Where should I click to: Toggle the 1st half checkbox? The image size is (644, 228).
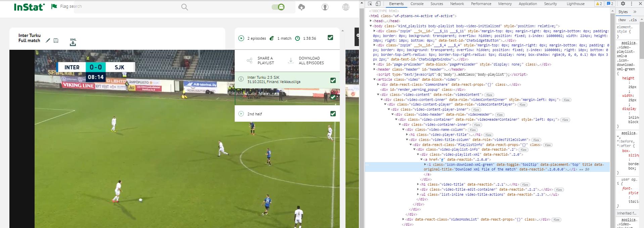(333, 97)
